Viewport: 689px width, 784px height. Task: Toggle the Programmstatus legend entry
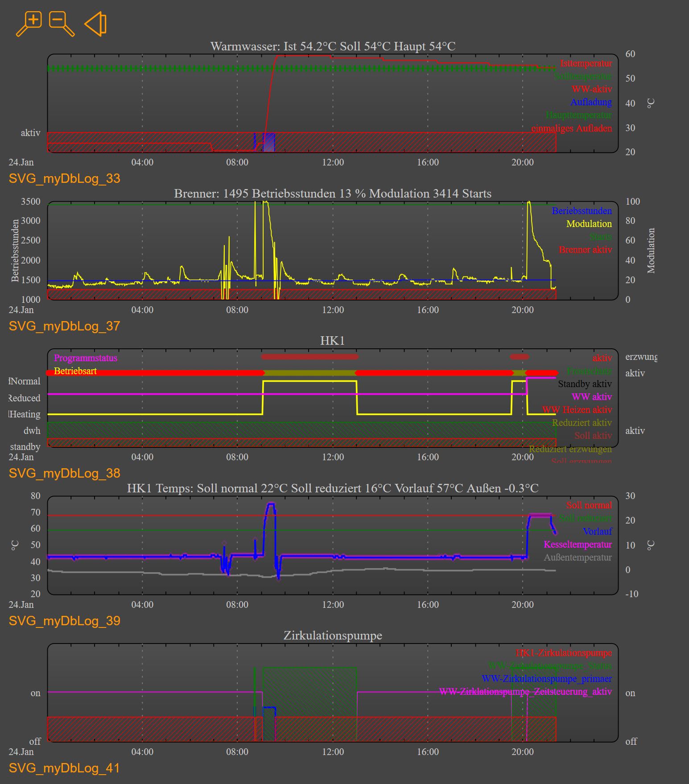coord(86,358)
